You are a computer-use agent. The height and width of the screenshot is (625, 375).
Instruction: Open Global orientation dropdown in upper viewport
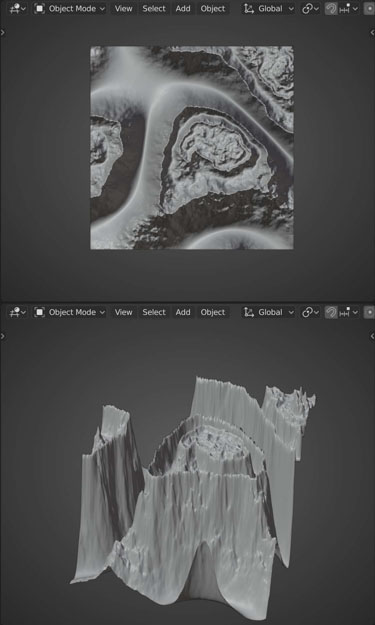[x=269, y=8]
